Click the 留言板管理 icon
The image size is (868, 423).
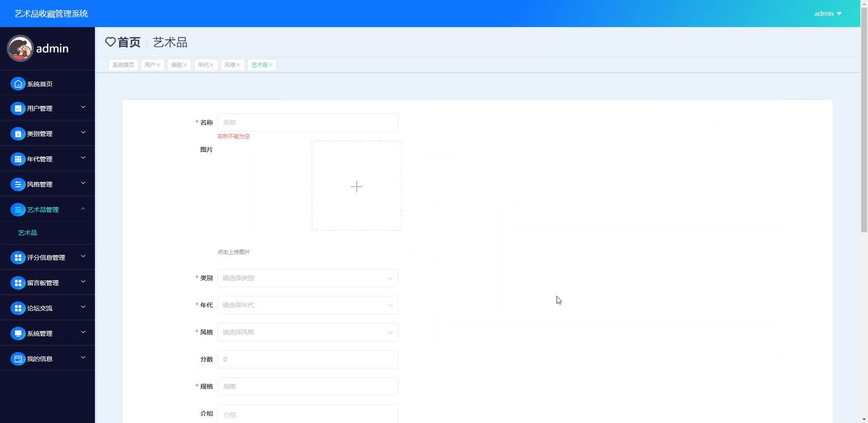18,283
